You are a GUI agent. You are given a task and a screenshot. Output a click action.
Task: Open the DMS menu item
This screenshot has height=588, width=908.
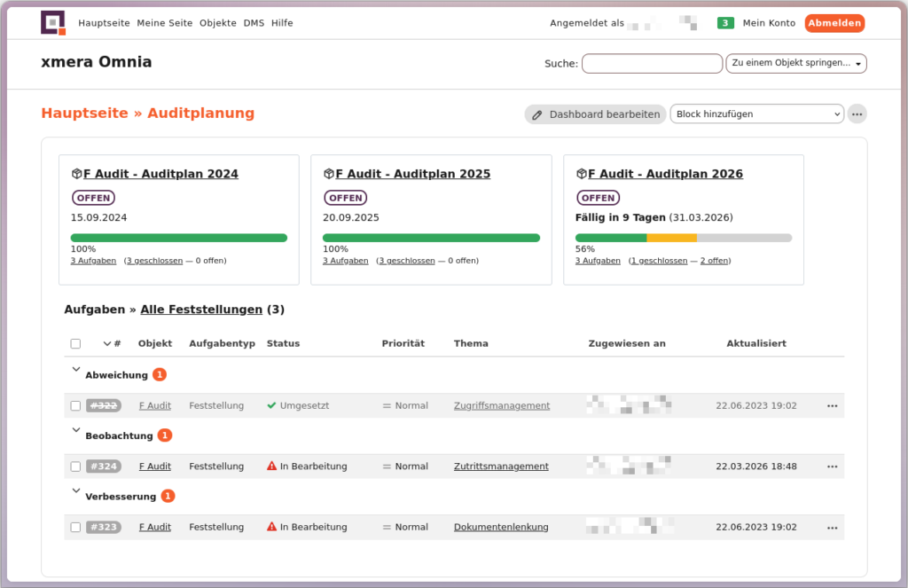pos(254,23)
